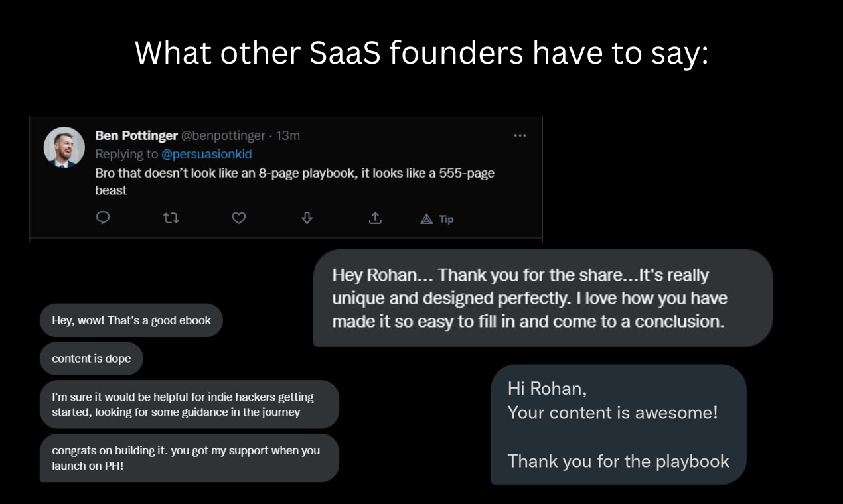
Task: Click the 'What other SaaS founders' heading
Action: coord(421,53)
